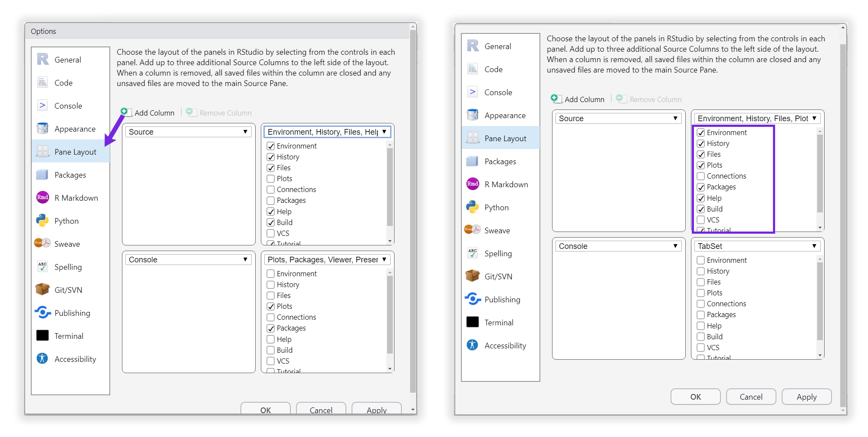Click Sweave icon in left window sidebar
The height and width of the screenshot is (437, 868).
pos(43,243)
